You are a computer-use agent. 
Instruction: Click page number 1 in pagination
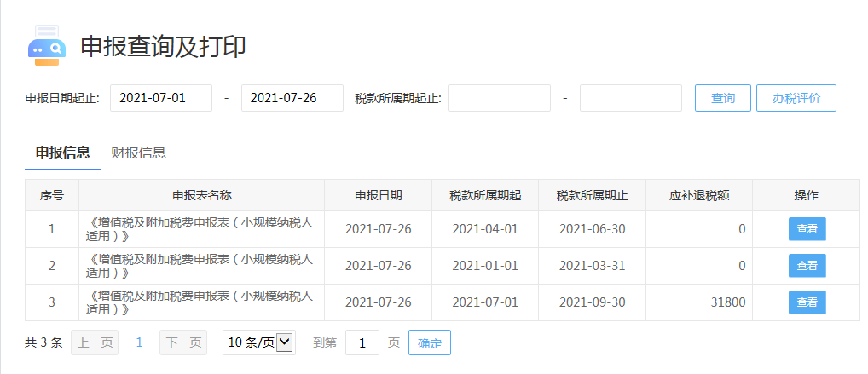click(140, 342)
